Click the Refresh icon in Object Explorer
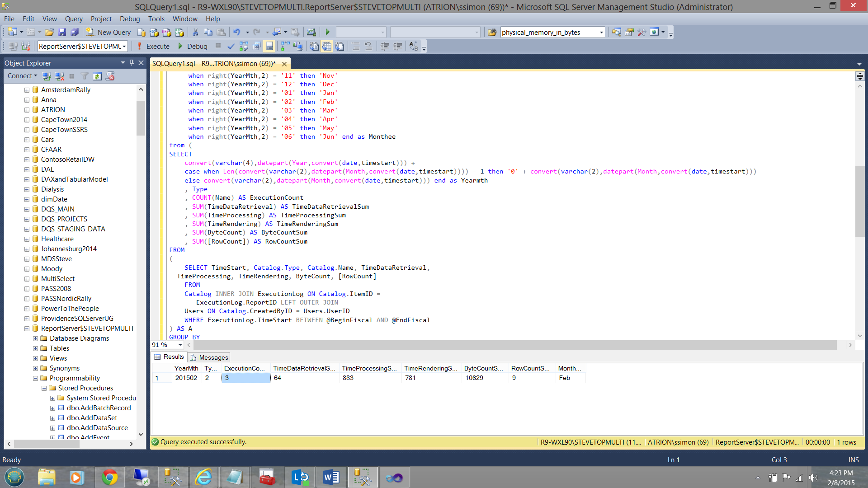 (x=97, y=76)
